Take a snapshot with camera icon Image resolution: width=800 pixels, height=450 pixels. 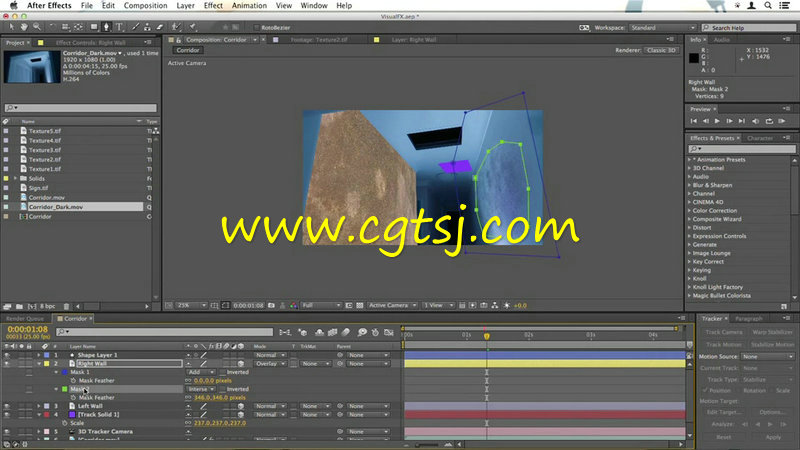(271, 306)
